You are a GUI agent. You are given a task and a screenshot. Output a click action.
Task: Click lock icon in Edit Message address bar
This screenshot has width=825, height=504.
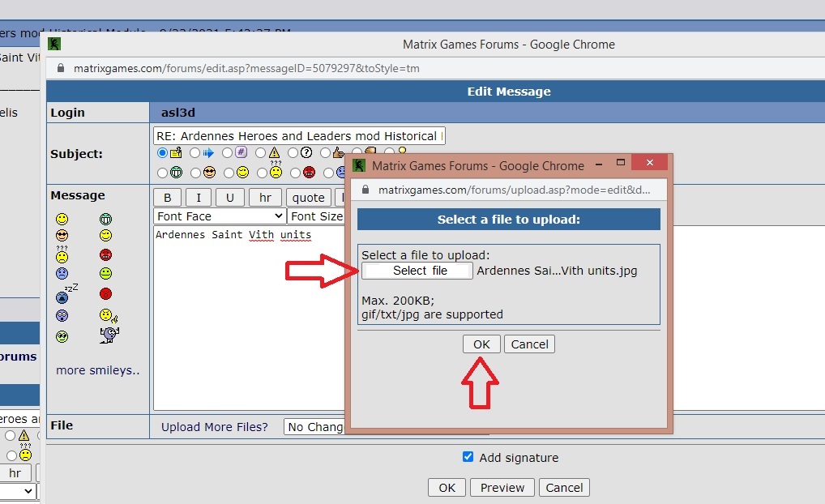click(61, 68)
